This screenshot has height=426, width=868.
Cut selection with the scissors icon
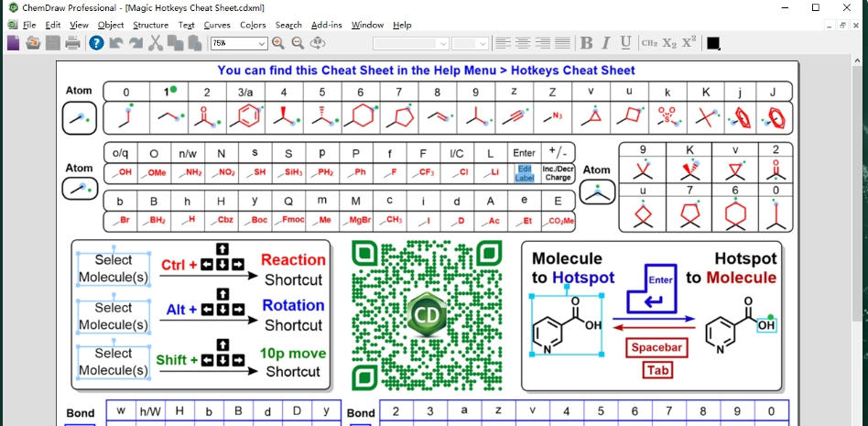click(x=156, y=43)
